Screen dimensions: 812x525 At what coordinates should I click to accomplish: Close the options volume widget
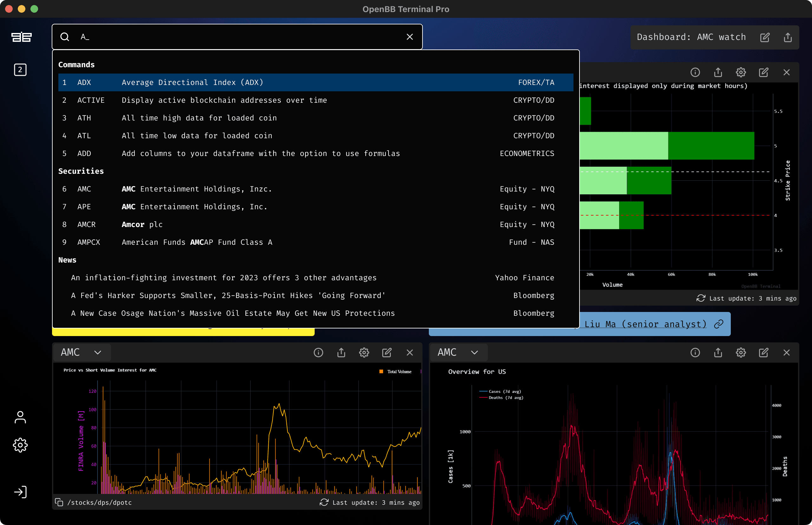(x=786, y=72)
